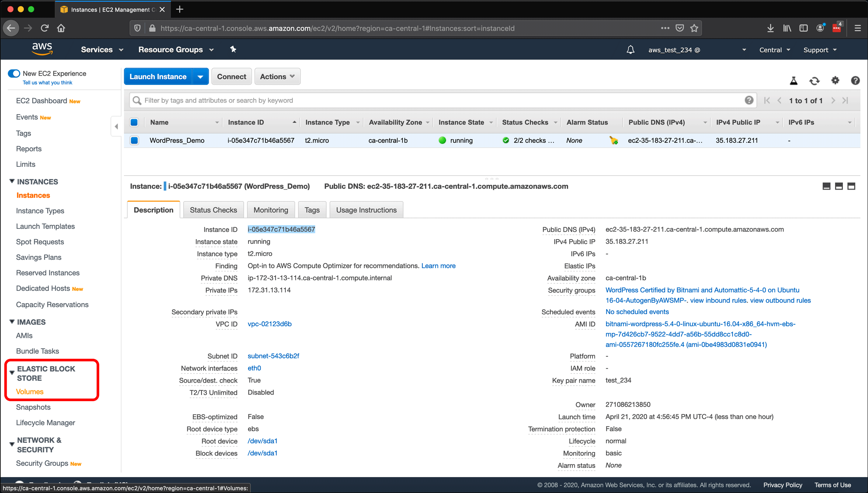The image size is (868, 493).
Task: Open the browser downloads icon
Action: (770, 28)
